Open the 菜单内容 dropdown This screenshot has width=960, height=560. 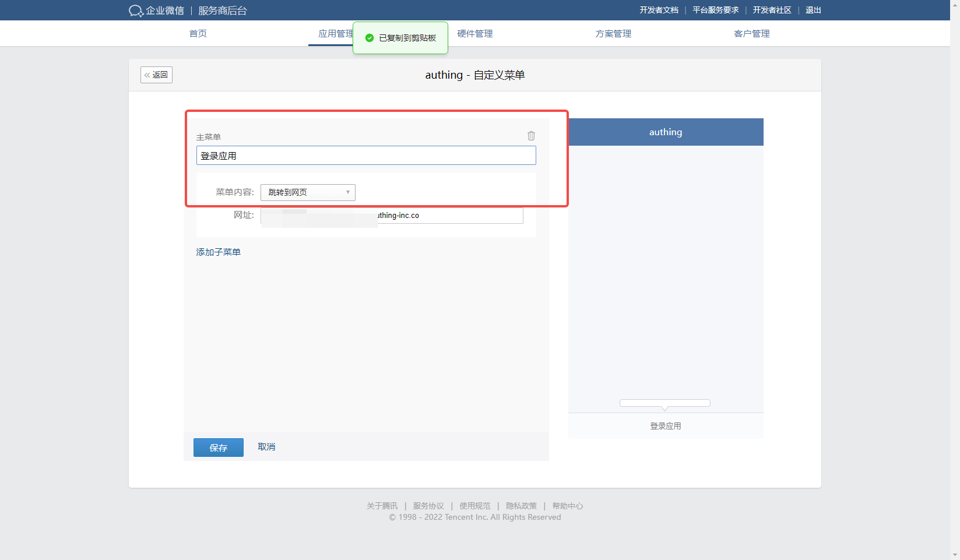point(308,192)
